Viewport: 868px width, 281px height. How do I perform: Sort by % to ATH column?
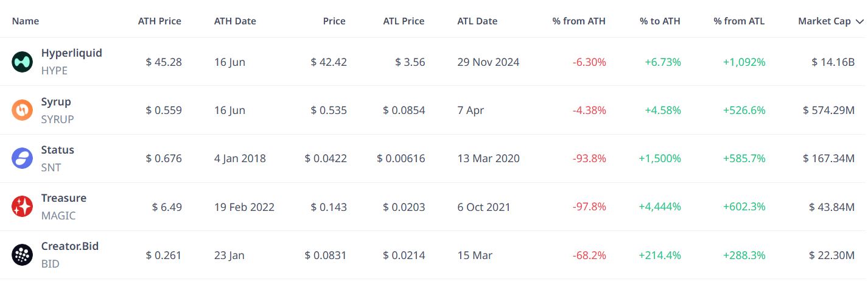click(660, 21)
